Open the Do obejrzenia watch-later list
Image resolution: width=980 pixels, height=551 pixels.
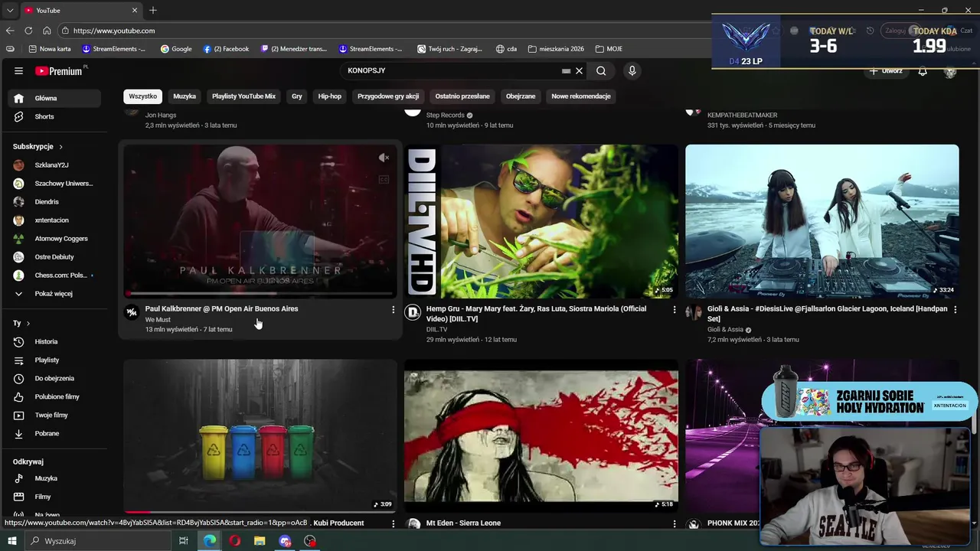pyautogui.click(x=54, y=378)
